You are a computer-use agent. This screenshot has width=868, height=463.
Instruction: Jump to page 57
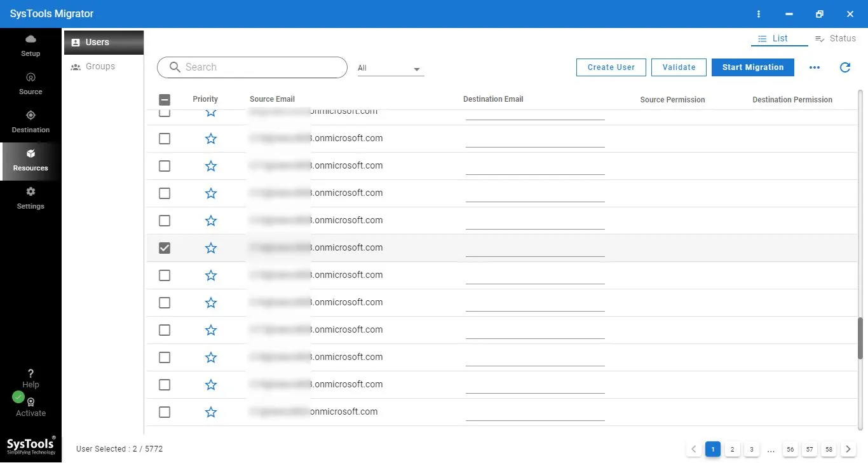pos(810,450)
